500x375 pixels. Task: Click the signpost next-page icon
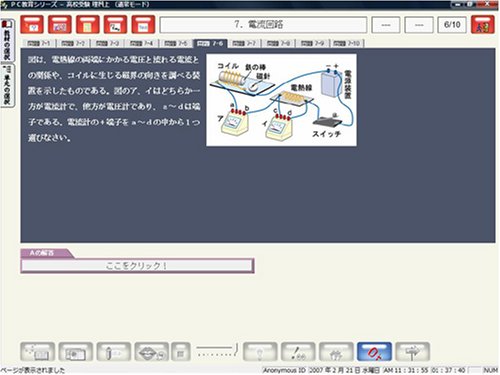tap(413, 352)
